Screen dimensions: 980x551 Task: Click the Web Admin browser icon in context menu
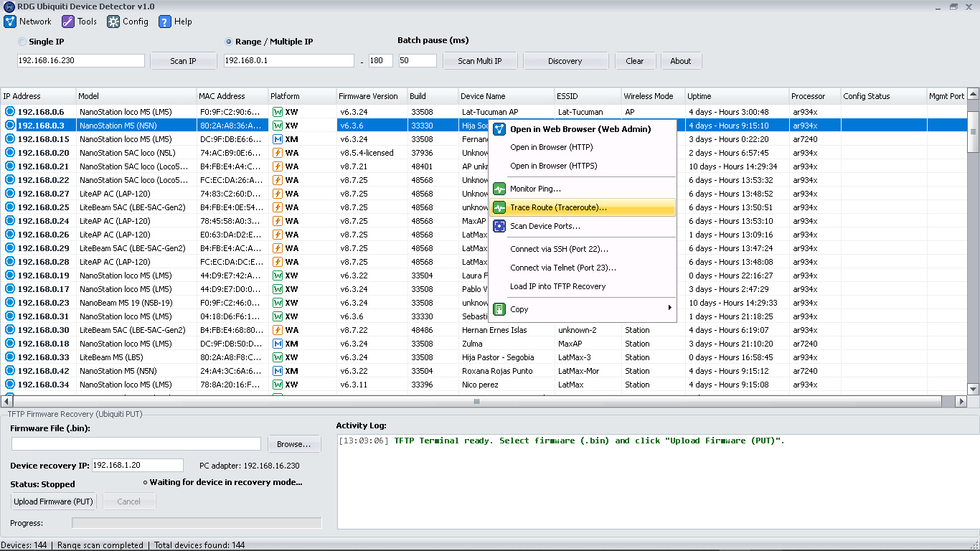point(499,129)
